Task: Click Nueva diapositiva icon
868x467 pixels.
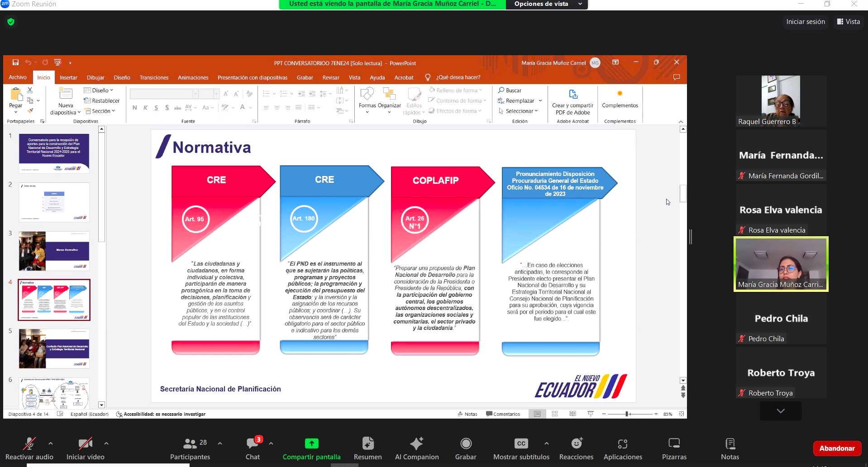Action: pos(66,94)
